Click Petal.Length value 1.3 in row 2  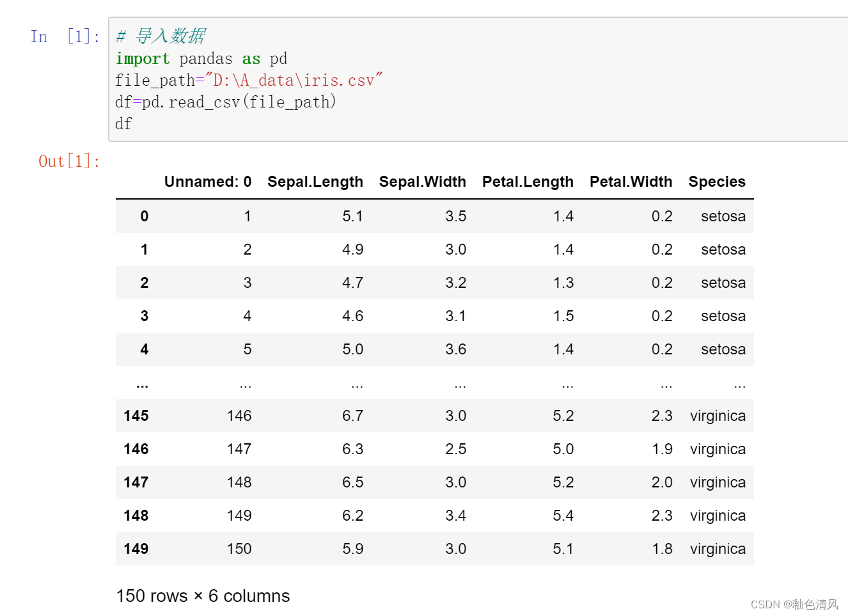(x=563, y=283)
